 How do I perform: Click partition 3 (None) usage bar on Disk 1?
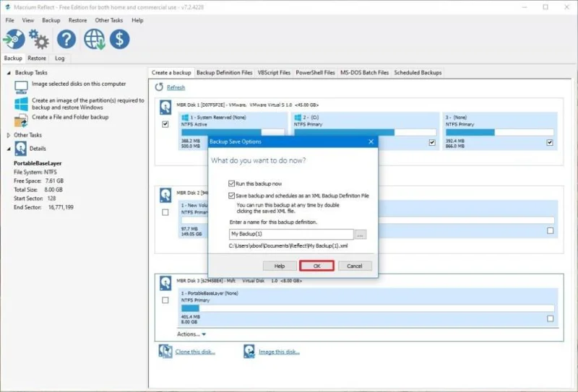[x=499, y=132]
